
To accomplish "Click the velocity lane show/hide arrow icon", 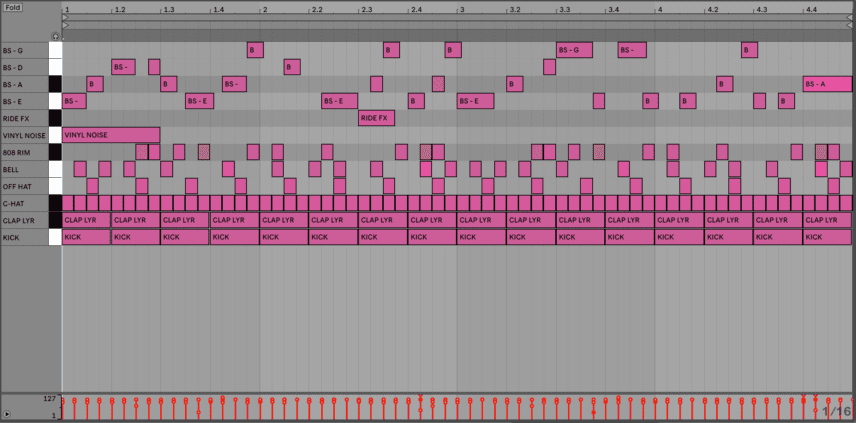I will [7, 414].
